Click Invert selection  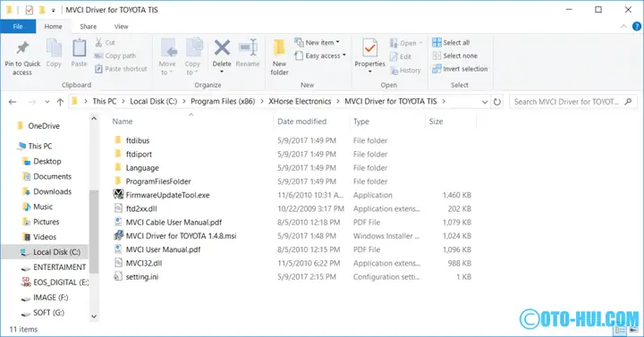point(460,69)
